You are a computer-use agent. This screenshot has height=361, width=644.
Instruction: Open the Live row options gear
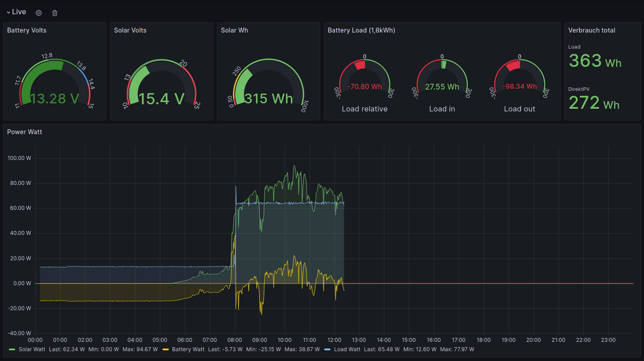point(39,13)
